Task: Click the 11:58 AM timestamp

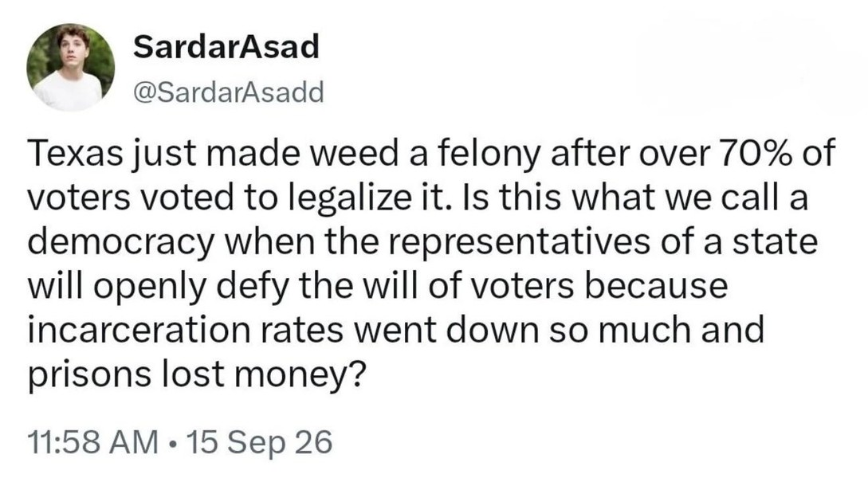Action: click(x=93, y=443)
